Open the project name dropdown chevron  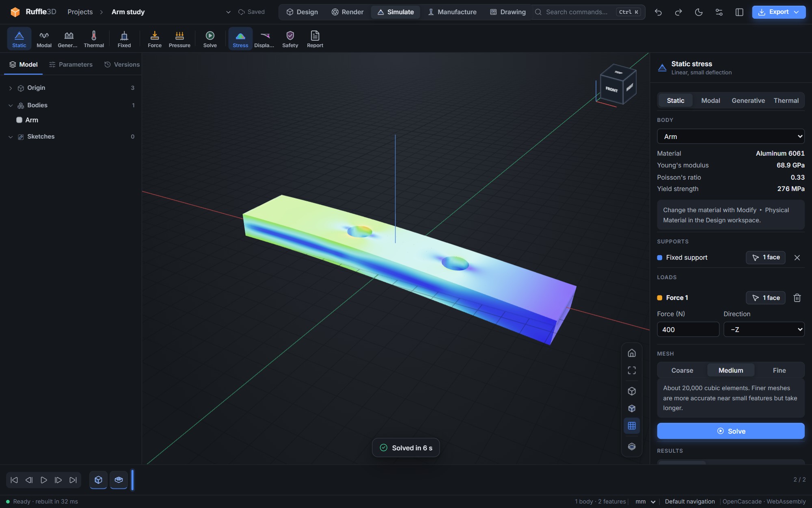coord(228,12)
